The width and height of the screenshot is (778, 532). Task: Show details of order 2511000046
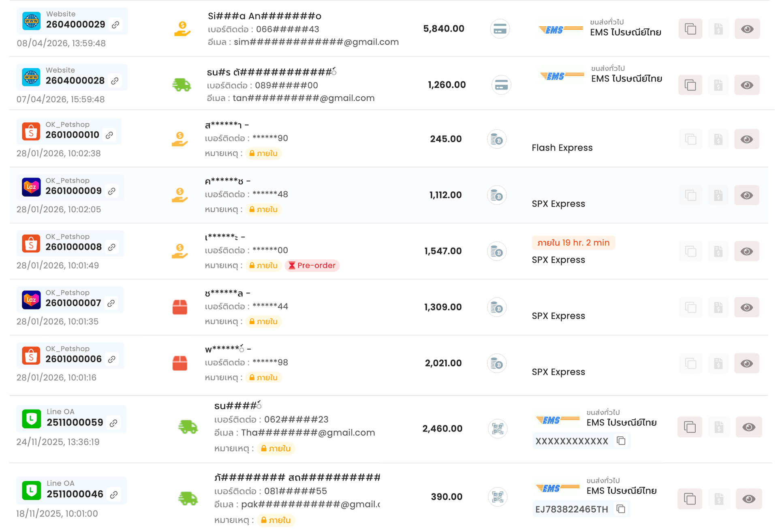pos(748,498)
